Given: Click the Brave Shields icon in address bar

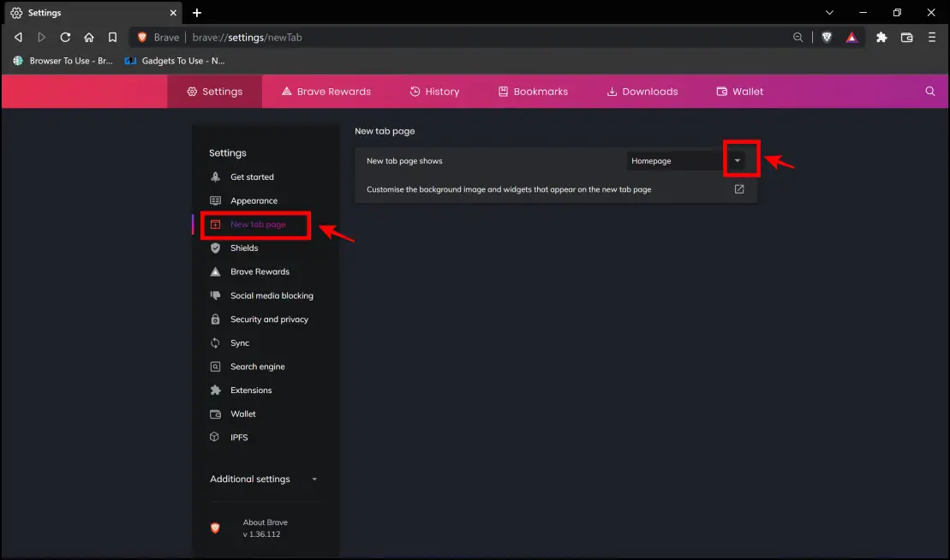Looking at the screenshot, I should point(826,37).
